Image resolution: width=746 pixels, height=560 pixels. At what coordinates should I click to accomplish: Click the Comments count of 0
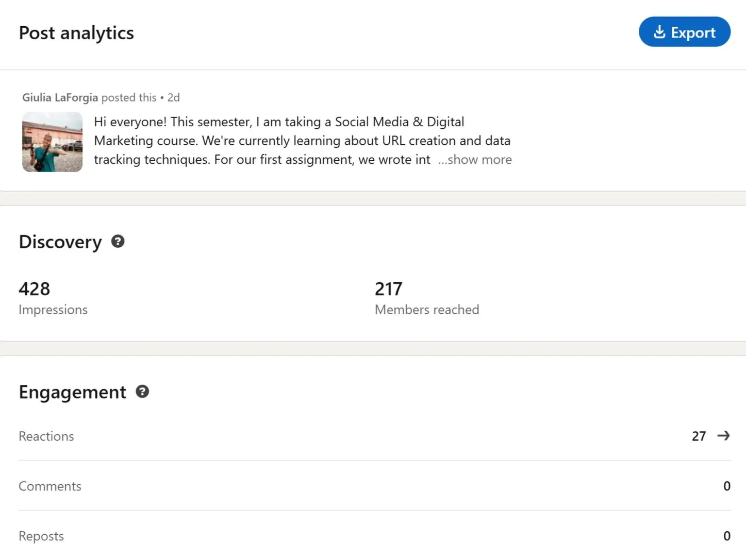(x=726, y=486)
